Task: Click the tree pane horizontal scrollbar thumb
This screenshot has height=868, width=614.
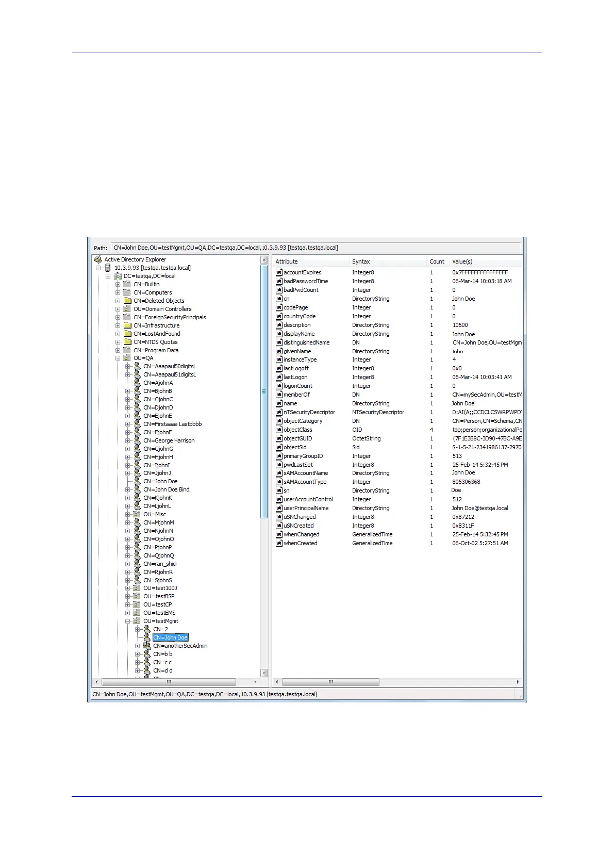Action: tap(169, 682)
